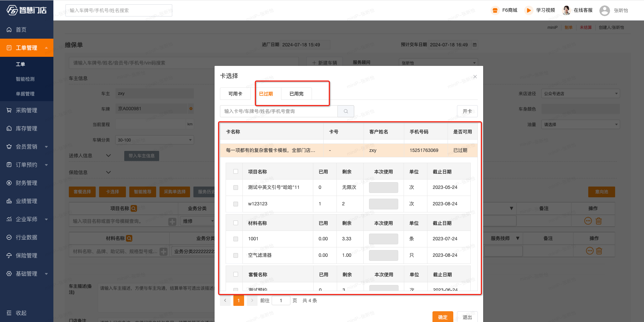Click the 财务管理 coin icon
Screen dimensions: 644x322
(9, 183)
